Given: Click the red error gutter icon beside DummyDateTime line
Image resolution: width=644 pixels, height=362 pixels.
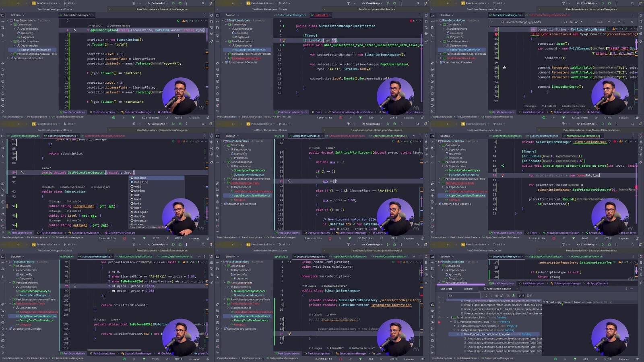Looking at the screenshot, I should click(x=502, y=176).
